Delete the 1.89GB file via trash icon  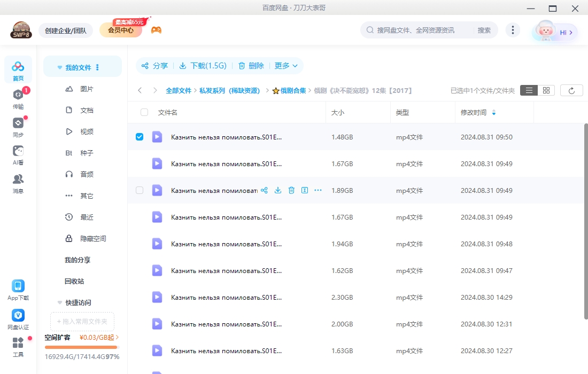(291, 190)
